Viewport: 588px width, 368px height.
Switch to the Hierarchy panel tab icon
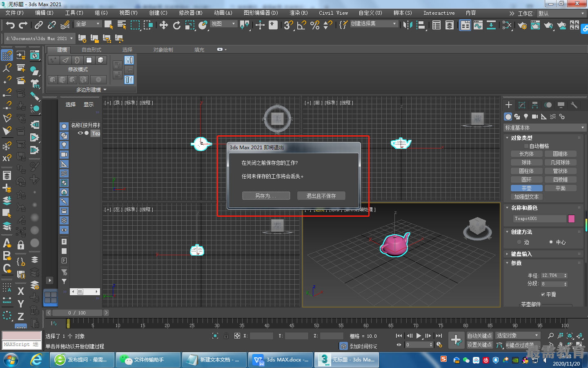click(x=535, y=105)
